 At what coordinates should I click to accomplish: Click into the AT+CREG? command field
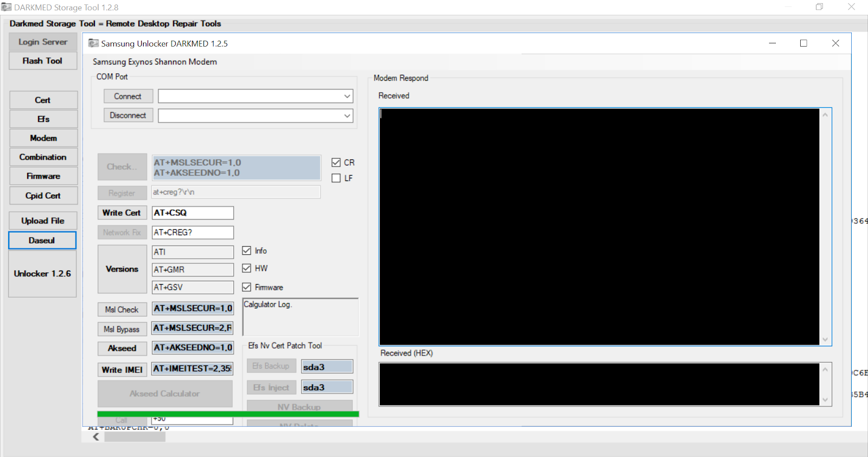193,233
